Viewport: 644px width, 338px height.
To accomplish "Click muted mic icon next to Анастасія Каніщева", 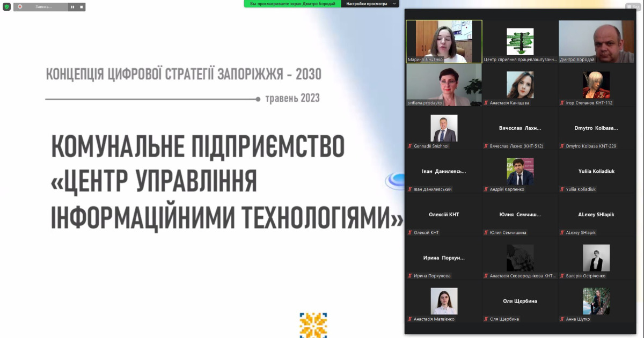I will (x=486, y=102).
